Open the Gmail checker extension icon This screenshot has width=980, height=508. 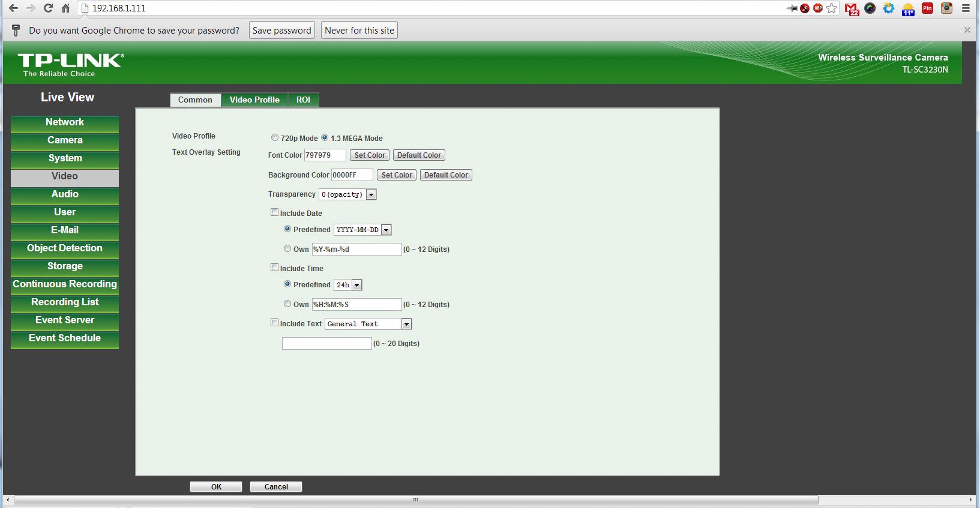tap(851, 8)
